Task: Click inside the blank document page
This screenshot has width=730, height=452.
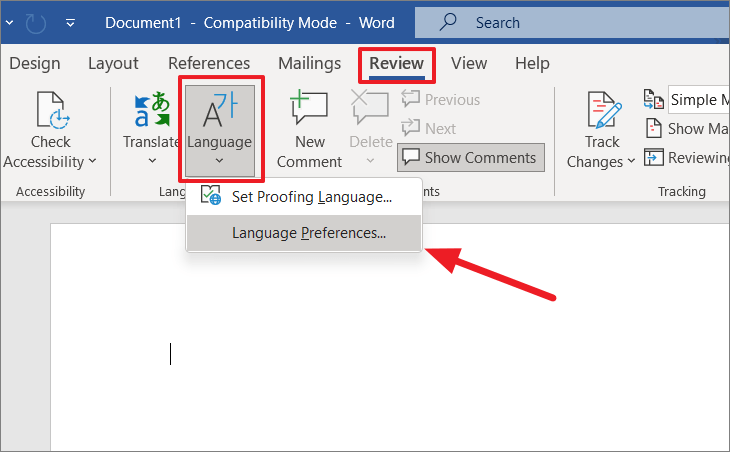Action: tap(390, 337)
